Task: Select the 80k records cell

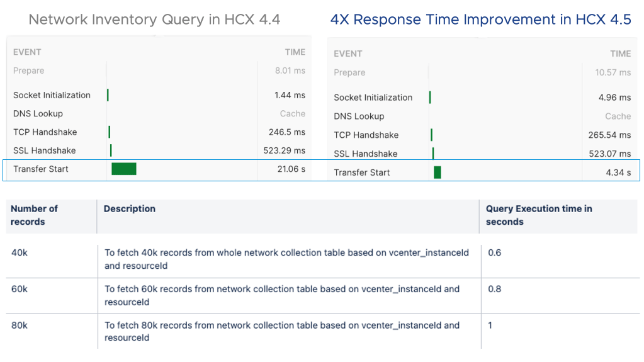Action: pyautogui.click(x=19, y=325)
